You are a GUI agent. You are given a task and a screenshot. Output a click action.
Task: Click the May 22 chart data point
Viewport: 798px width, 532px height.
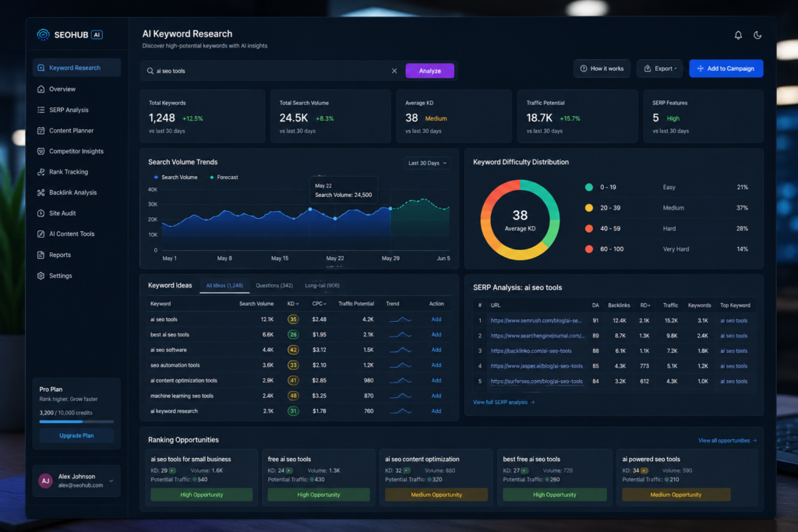[x=335, y=219]
